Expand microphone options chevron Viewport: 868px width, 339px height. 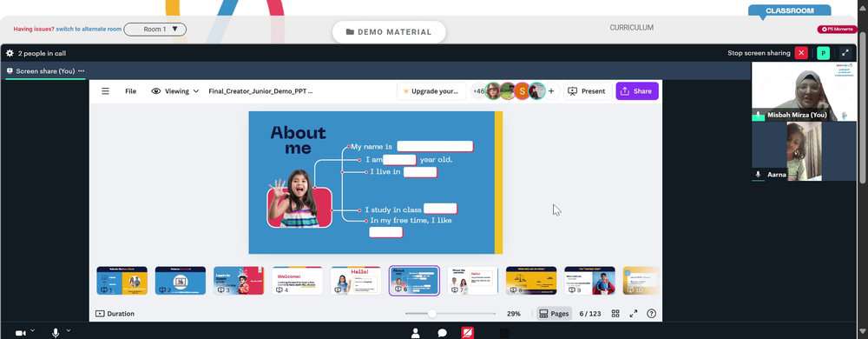(x=68, y=330)
